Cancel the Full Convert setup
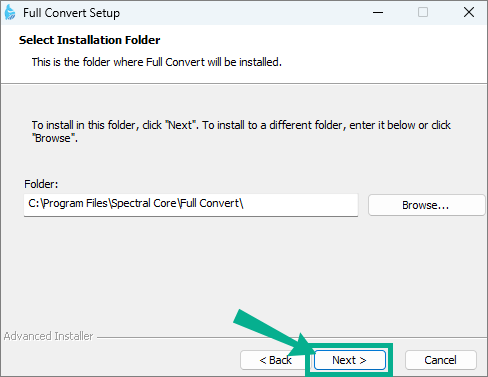488x377 pixels. coord(440,360)
